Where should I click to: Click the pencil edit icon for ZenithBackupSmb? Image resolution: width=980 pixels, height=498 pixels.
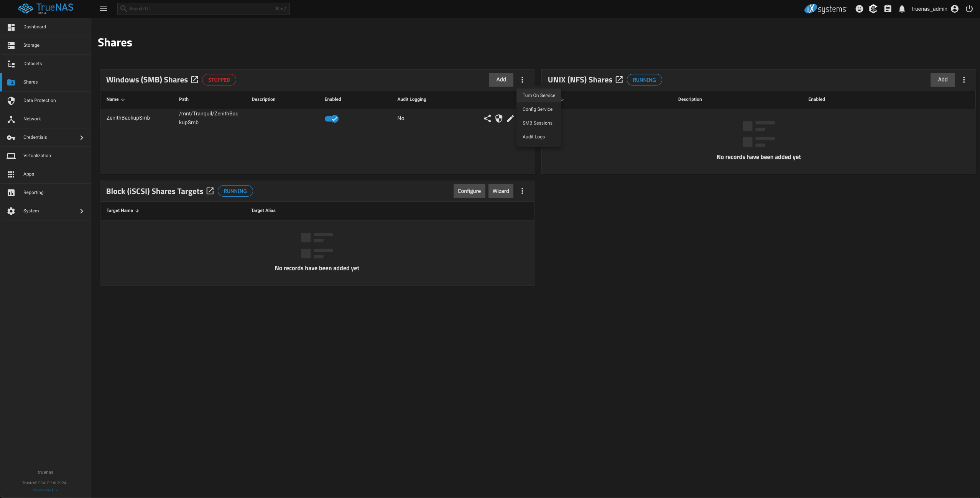coord(510,118)
